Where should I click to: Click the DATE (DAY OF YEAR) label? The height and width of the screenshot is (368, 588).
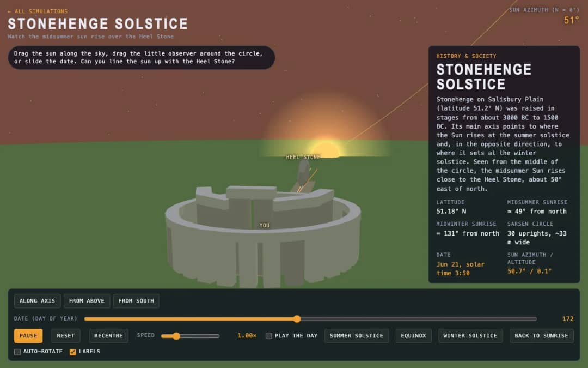tap(46, 318)
